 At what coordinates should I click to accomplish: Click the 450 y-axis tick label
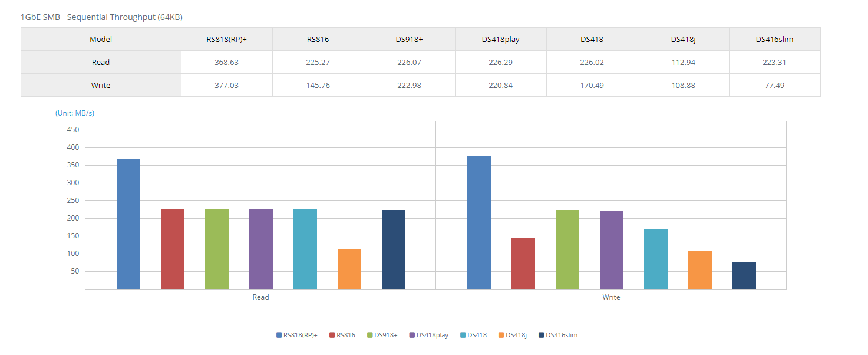coord(74,130)
